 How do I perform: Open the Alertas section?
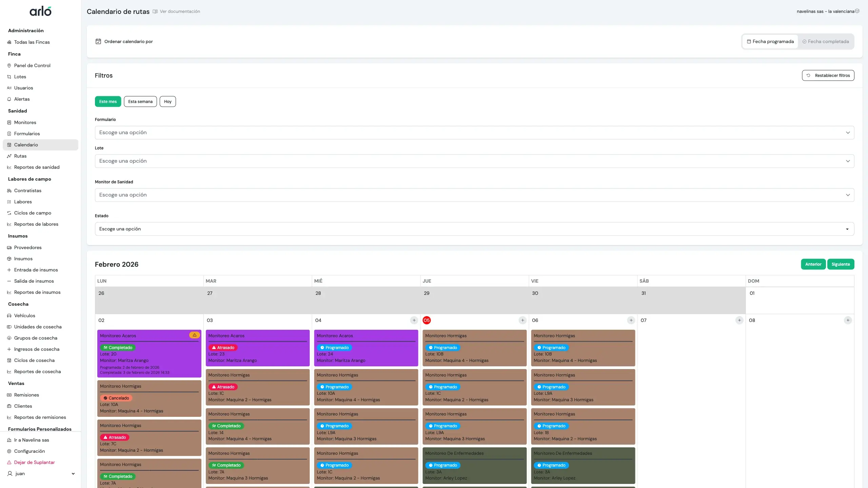(22, 99)
